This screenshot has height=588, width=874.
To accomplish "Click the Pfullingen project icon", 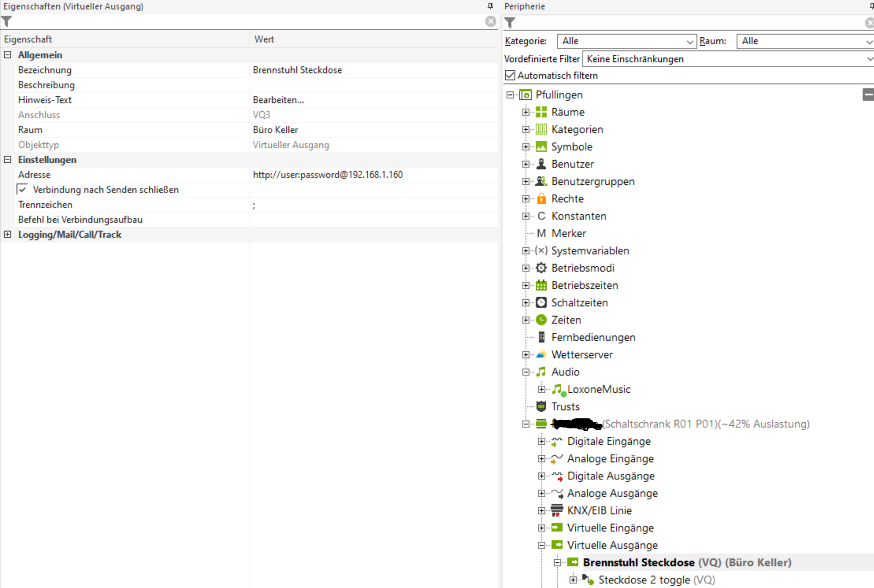I will click(525, 94).
